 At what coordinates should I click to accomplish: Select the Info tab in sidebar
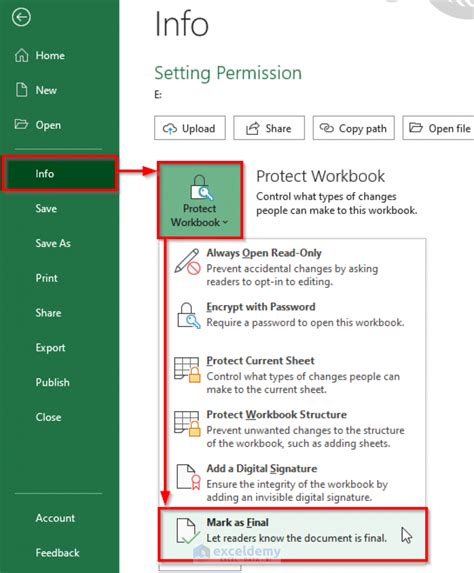(x=60, y=174)
